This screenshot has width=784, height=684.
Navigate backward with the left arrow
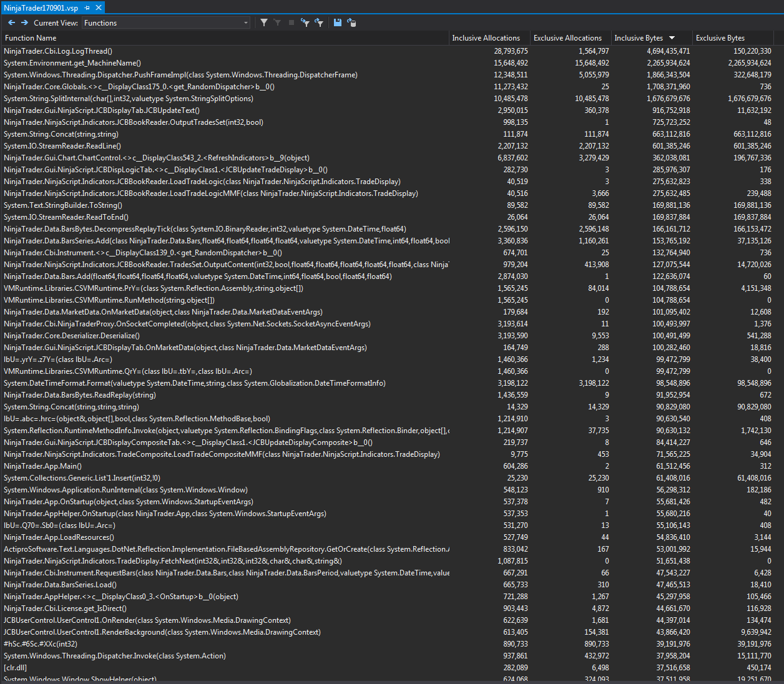pyautogui.click(x=11, y=22)
